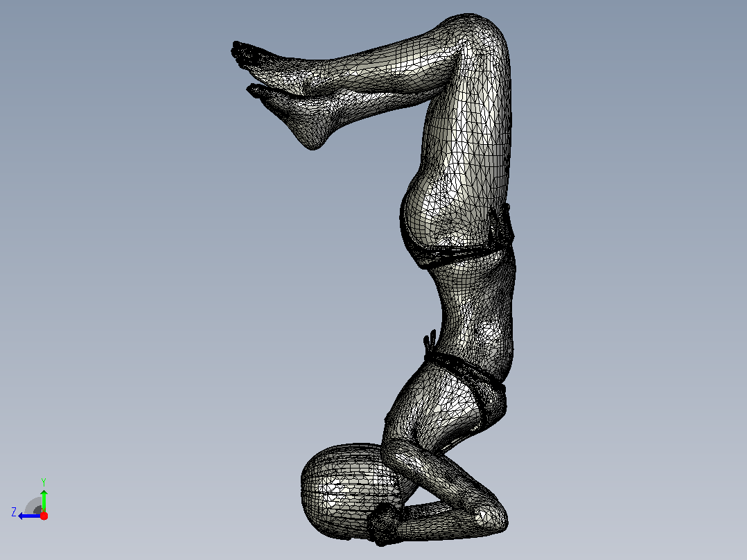
Task: Click the blue Z axis arrow
Action: (x=29, y=516)
